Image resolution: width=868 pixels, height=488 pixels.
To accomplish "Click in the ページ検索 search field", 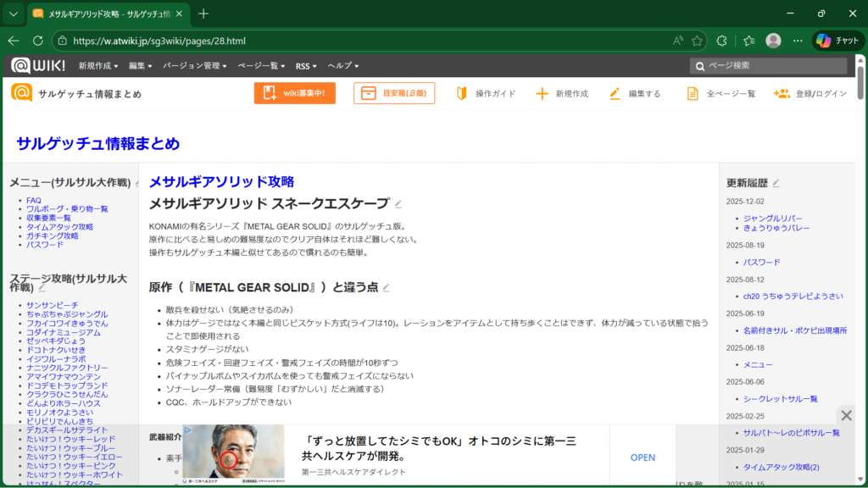I will click(771, 66).
